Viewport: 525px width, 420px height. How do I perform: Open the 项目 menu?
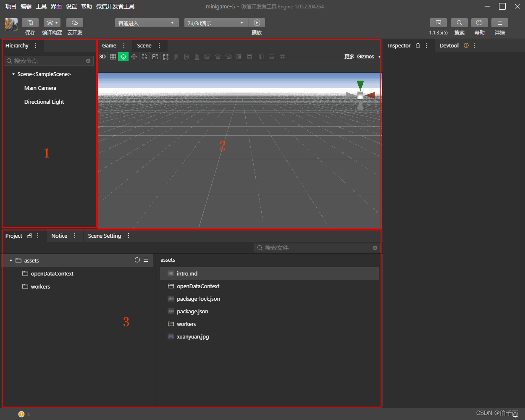pos(11,6)
